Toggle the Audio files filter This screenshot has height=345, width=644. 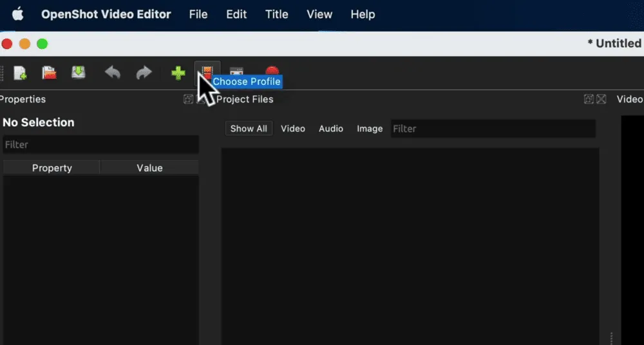[331, 129]
